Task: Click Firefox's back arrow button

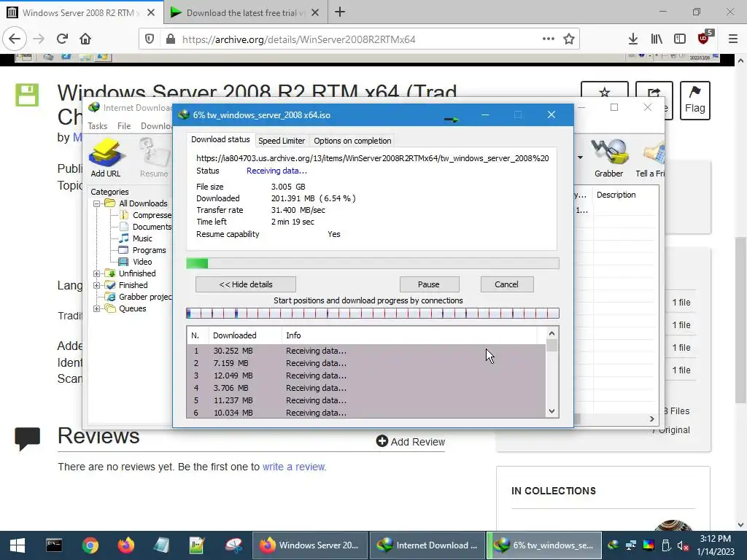Action: (15, 39)
